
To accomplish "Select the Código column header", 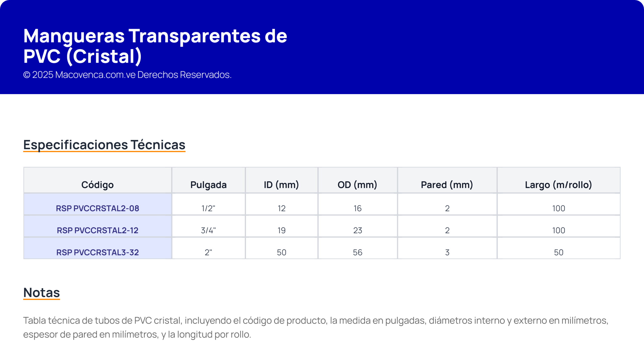I will (x=97, y=185).
